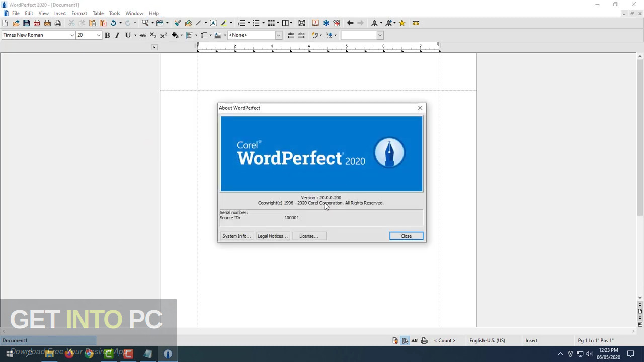
Task: Click the yellow star favorites icon
Action: 402,23
